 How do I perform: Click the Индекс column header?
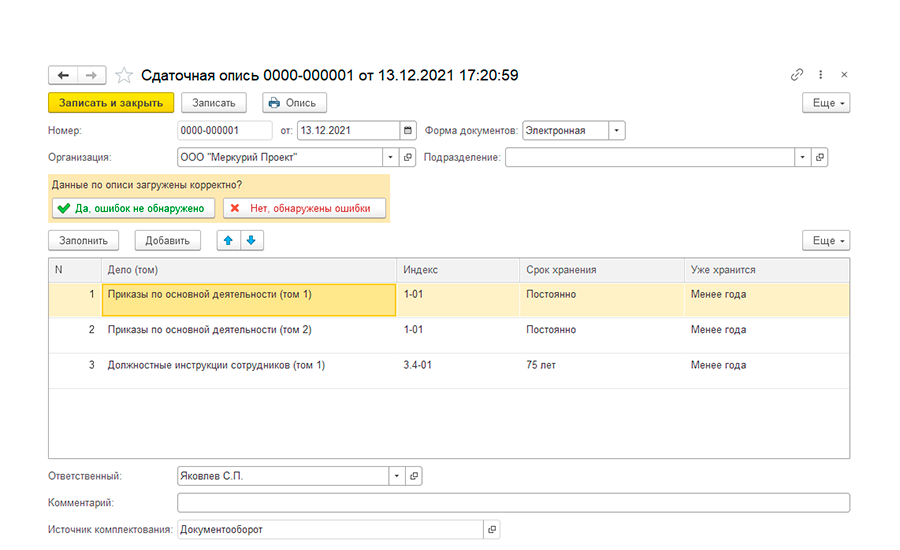(x=457, y=270)
